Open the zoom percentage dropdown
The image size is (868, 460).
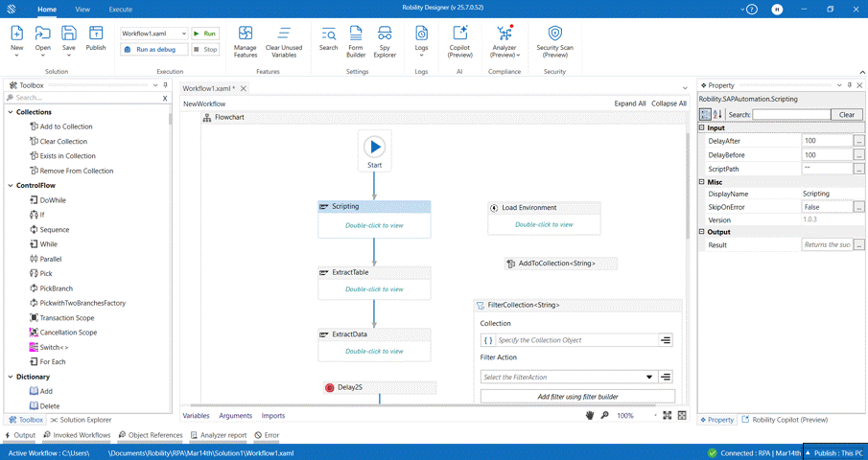click(x=655, y=415)
